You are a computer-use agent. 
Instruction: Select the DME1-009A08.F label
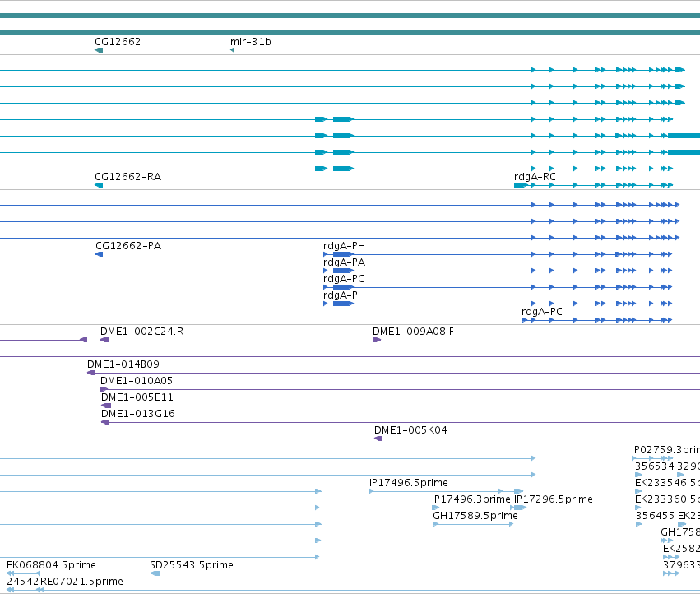(x=413, y=332)
